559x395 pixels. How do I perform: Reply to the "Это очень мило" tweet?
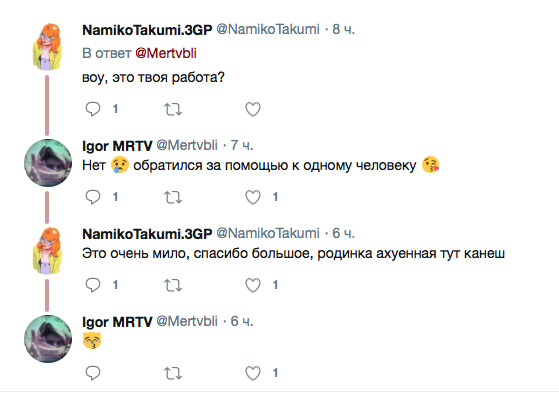(93, 285)
